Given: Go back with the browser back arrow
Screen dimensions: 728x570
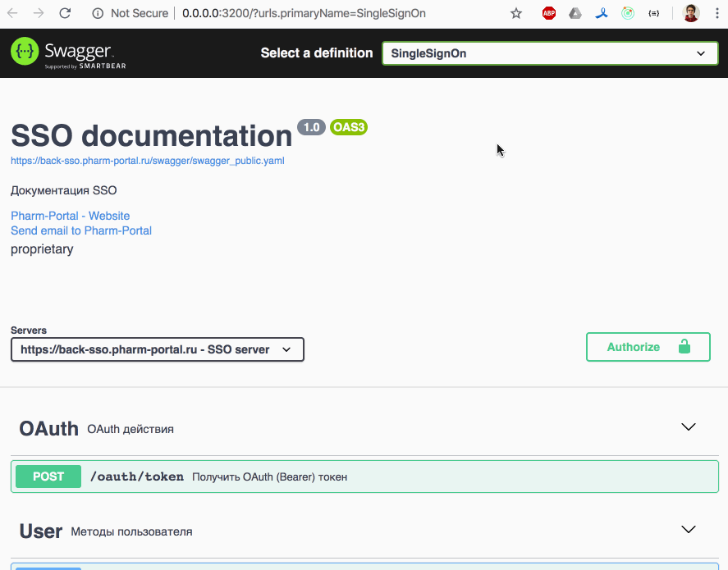Looking at the screenshot, I should (x=12, y=13).
